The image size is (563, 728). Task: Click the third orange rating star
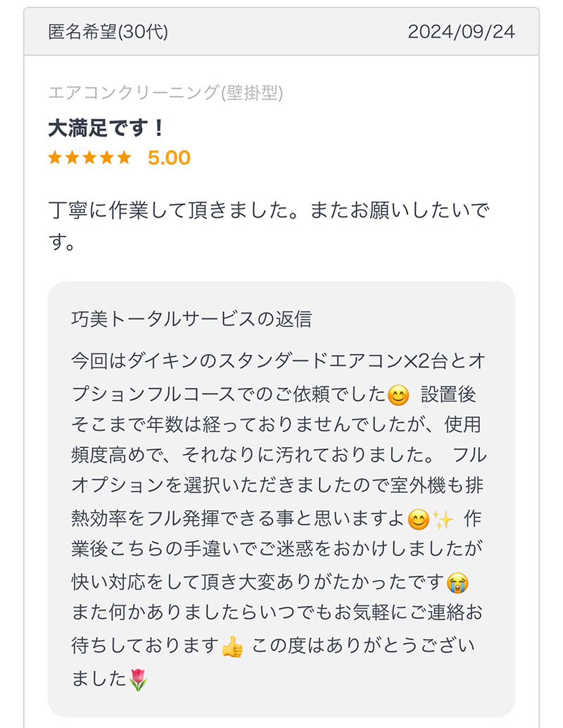pos(89,158)
